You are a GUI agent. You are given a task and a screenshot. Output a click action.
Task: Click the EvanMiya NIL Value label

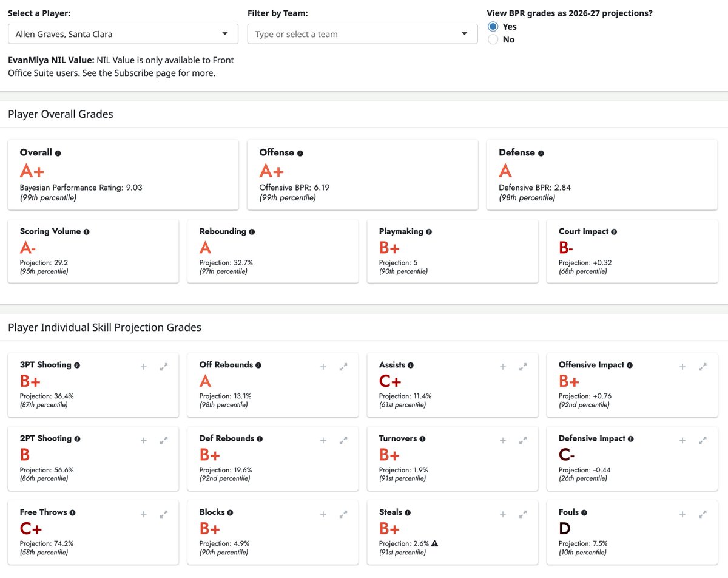click(51, 60)
